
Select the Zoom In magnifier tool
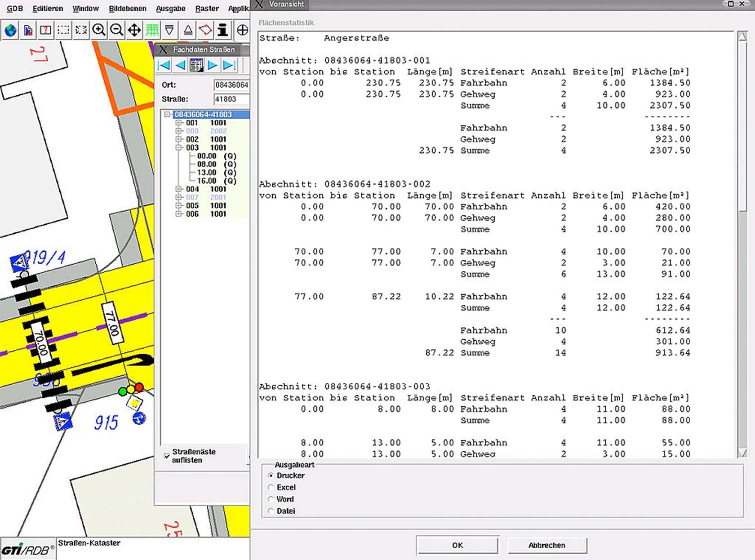[99, 30]
